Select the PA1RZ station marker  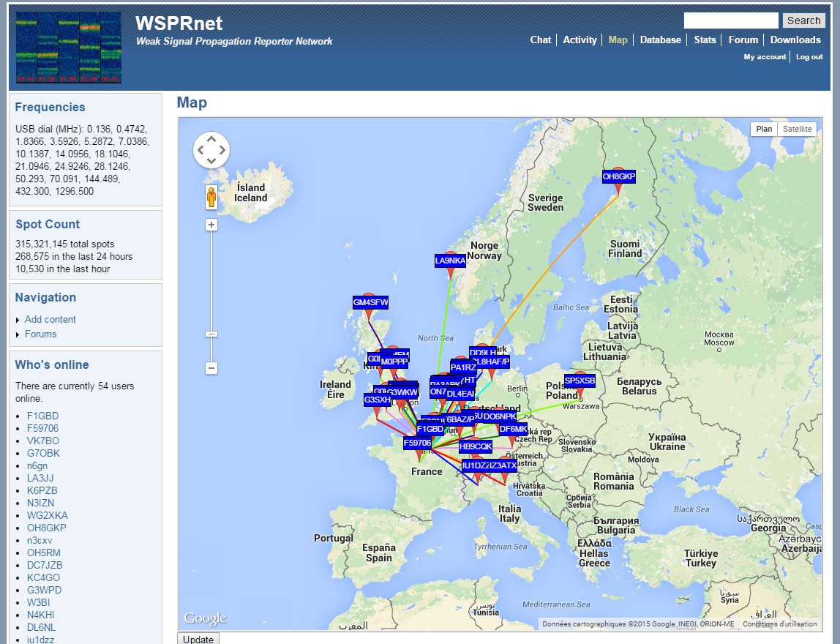pos(463,367)
